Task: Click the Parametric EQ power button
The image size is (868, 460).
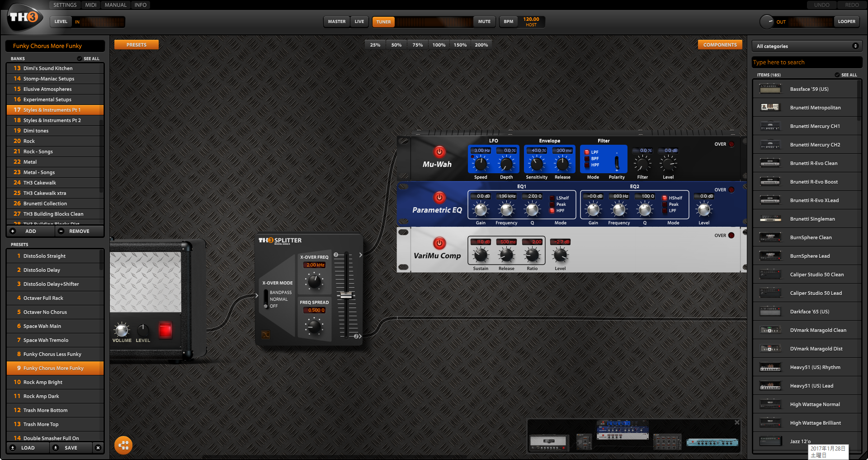Action: (x=439, y=197)
